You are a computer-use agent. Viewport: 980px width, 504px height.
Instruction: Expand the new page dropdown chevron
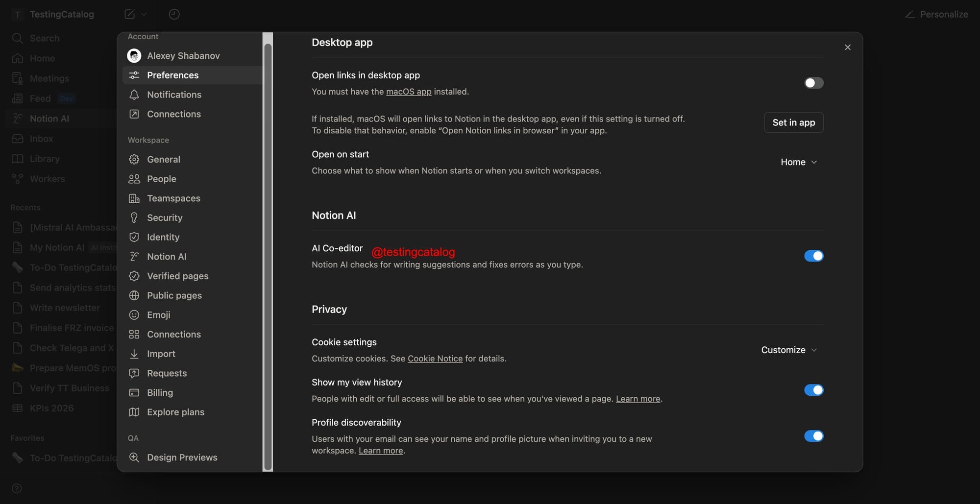click(x=144, y=14)
